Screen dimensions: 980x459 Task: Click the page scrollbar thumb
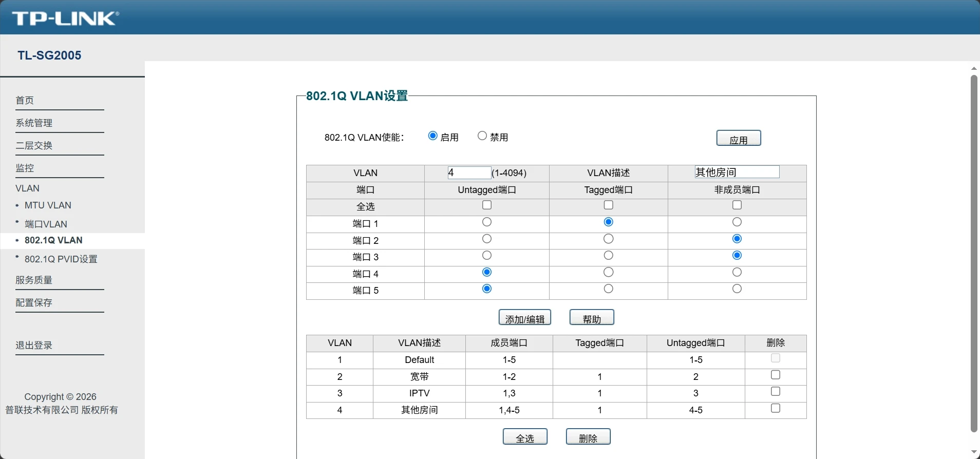[x=974, y=254]
